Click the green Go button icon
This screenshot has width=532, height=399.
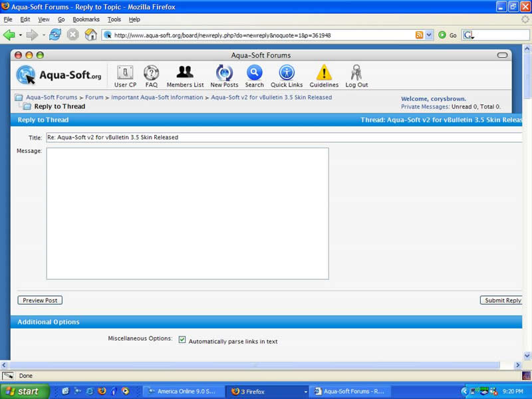pos(442,35)
